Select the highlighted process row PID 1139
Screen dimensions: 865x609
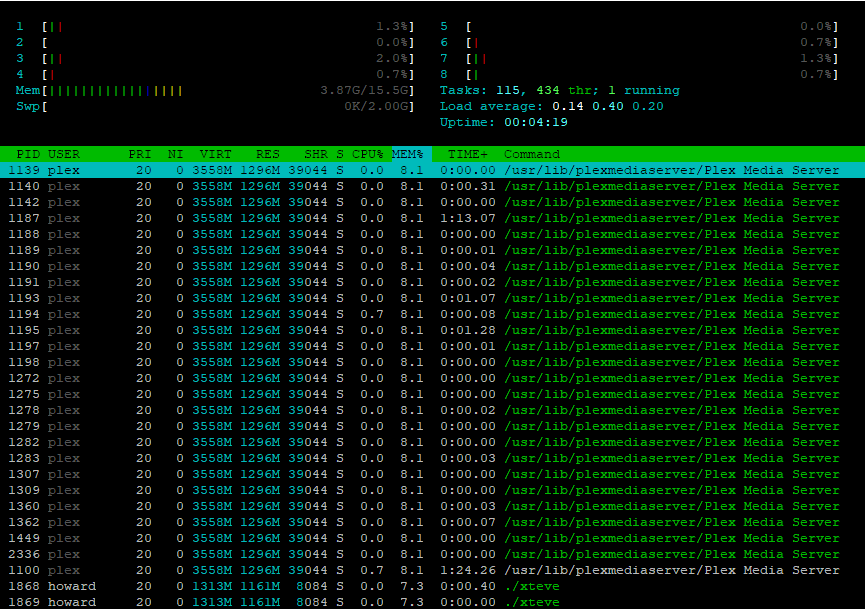tap(432, 170)
